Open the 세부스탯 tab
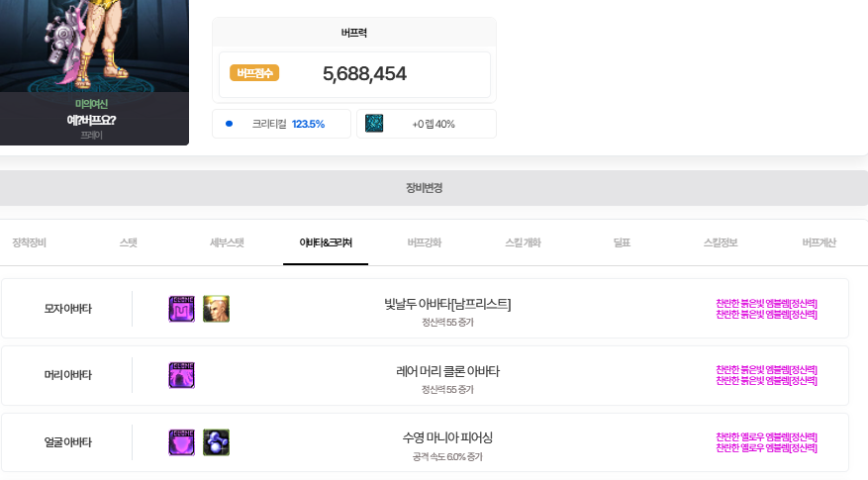This screenshot has width=868, height=480. pyautogui.click(x=227, y=242)
